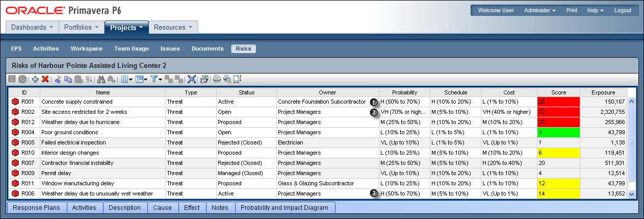Switch to the EPS page

(16, 48)
